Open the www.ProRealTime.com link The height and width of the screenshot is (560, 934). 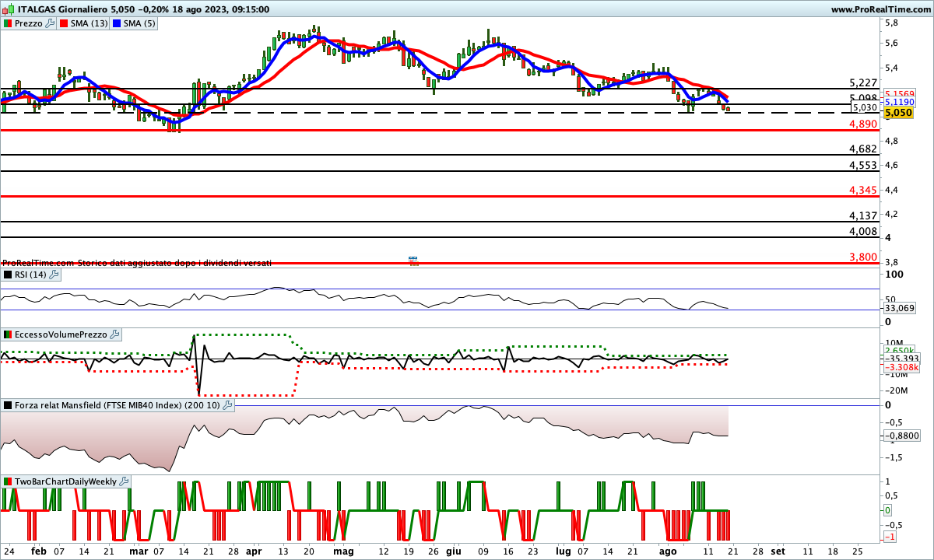click(880, 9)
